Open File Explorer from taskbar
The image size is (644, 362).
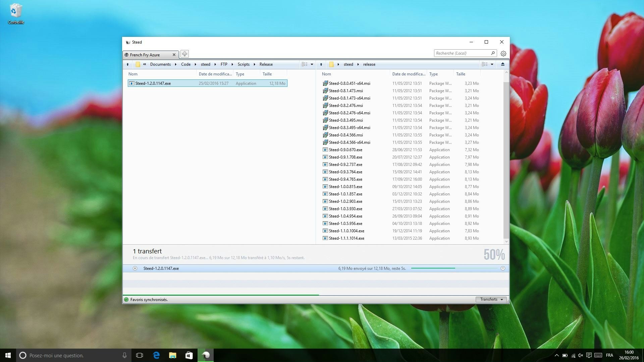[x=173, y=355]
